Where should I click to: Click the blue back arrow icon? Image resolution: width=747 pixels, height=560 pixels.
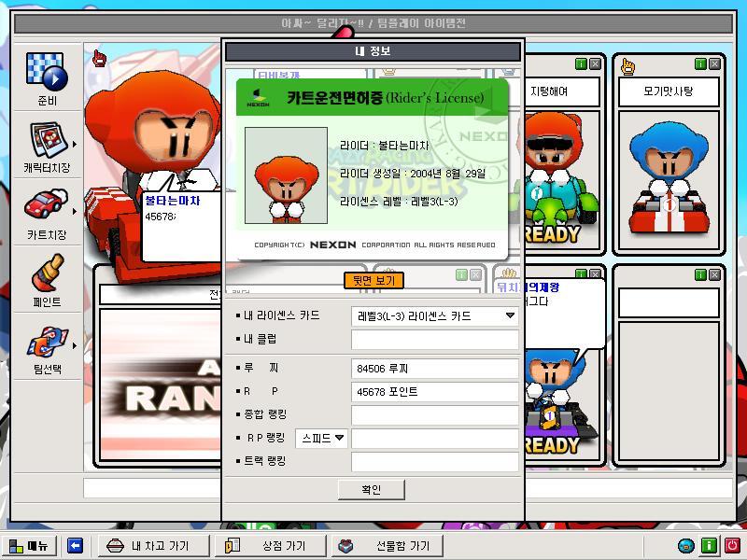[76, 545]
